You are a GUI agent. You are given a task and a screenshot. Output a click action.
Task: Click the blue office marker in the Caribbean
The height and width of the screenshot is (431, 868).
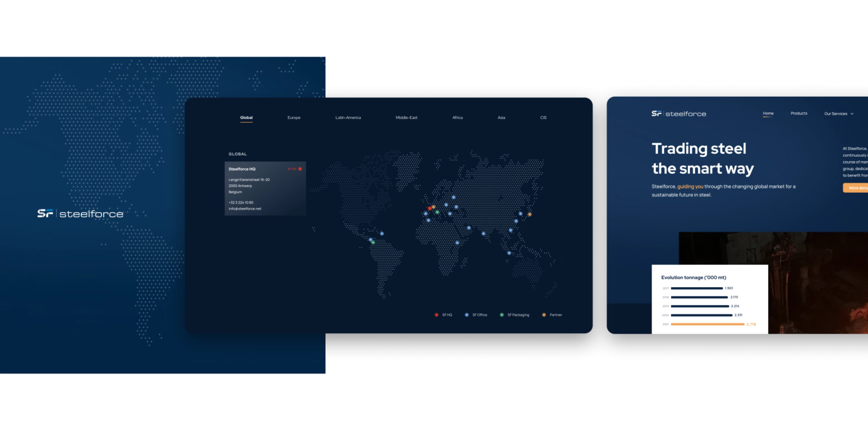click(x=382, y=234)
